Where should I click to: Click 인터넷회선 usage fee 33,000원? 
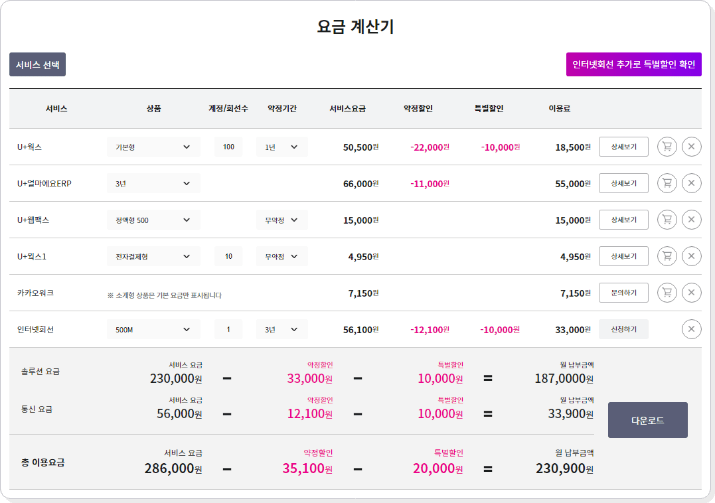[573, 330]
